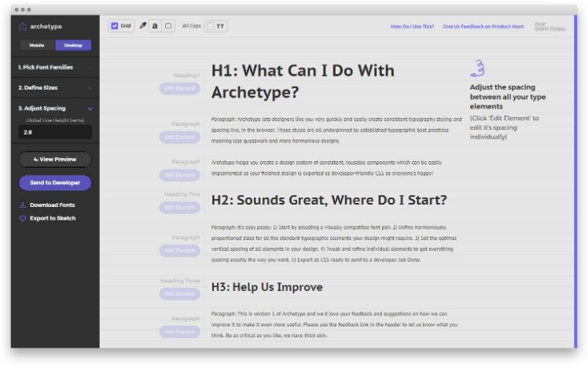This screenshot has width=588, height=365.
Task: Click the Download Fonts arrow icon
Action: point(23,205)
